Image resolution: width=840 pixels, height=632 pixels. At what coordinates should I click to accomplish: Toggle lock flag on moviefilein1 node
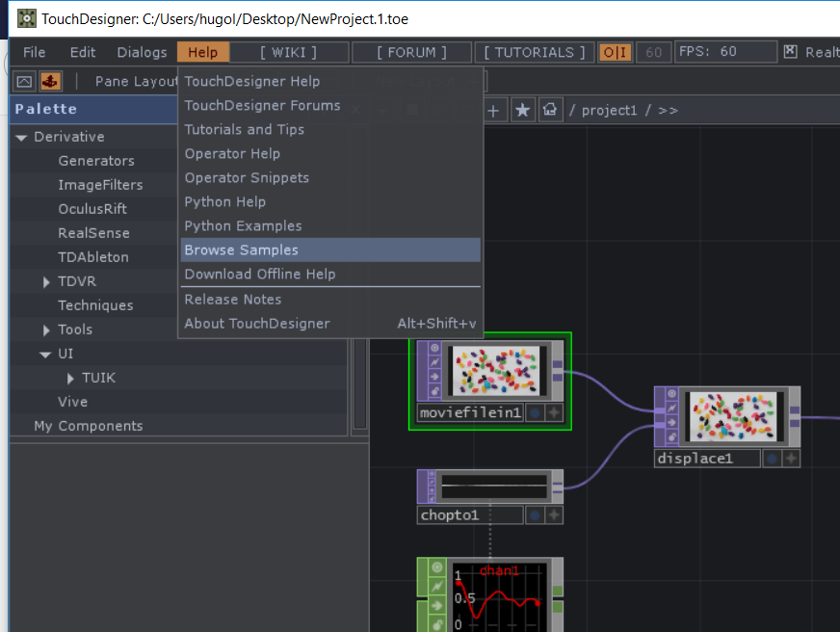point(435,391)
